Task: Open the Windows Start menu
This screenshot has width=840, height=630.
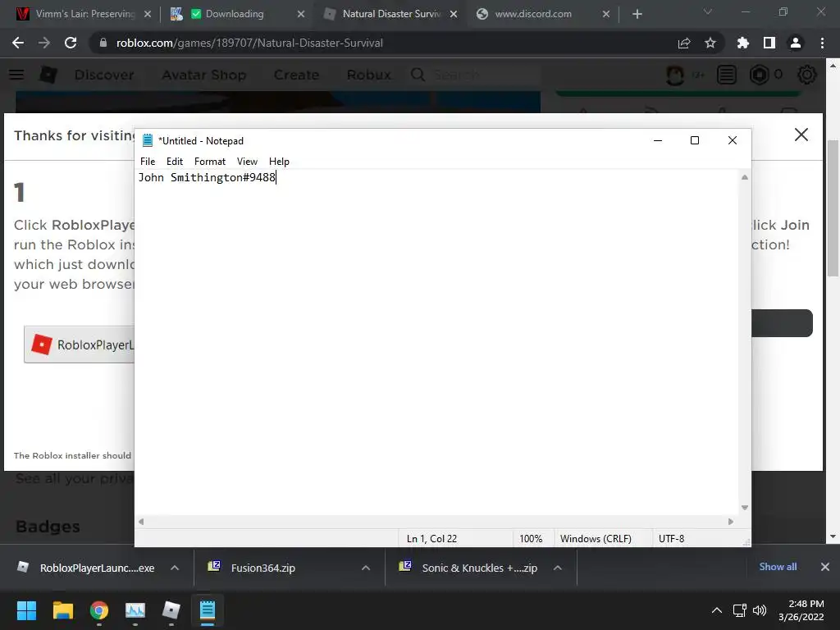Action: click(26, 610)
